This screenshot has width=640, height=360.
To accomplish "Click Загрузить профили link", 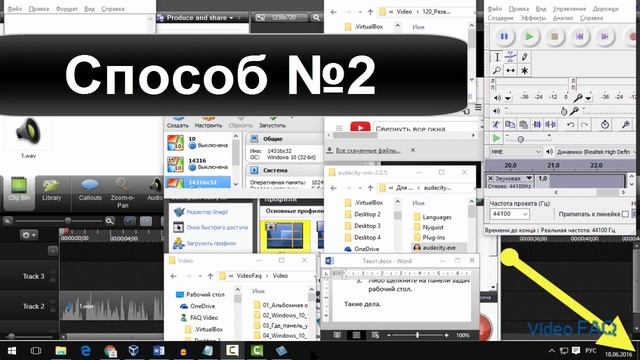I will point(211,243).
